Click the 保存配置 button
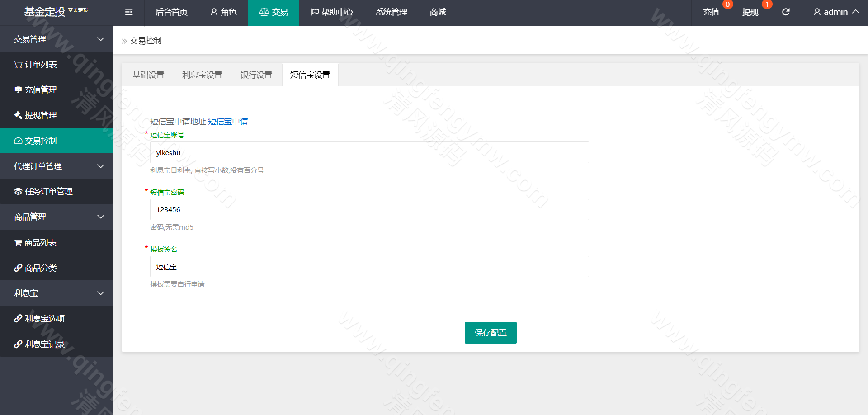Image resolution: width=868 pixels, height=415 pixels. point(490,332)
